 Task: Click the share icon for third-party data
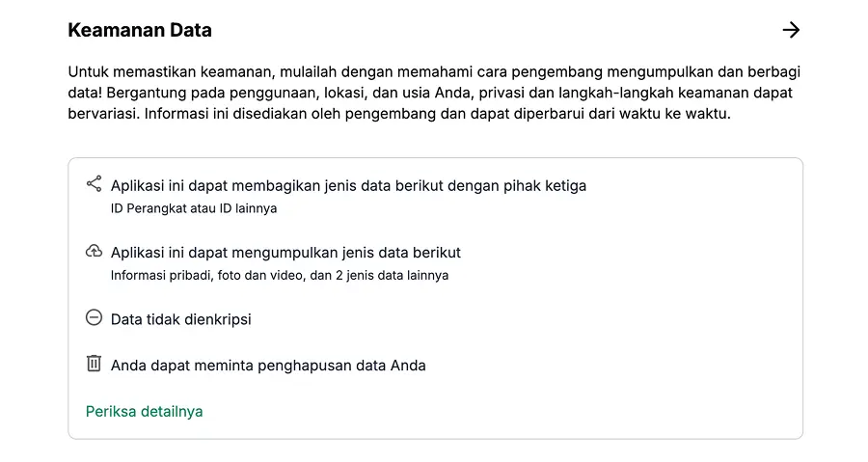coord(94,183)
